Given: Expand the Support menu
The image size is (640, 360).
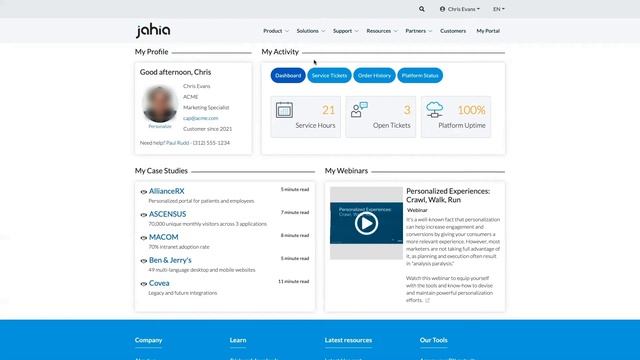Looking at the screenshot, I should click(x=346, y=31).
